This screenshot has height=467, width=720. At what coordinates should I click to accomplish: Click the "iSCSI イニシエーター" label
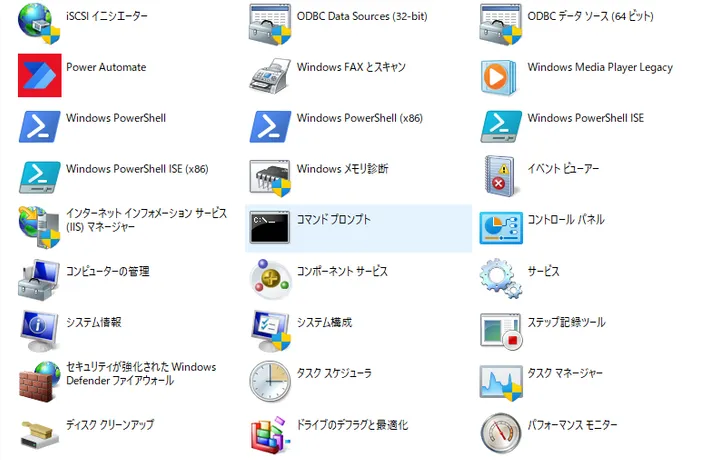[x=107, y=16]
